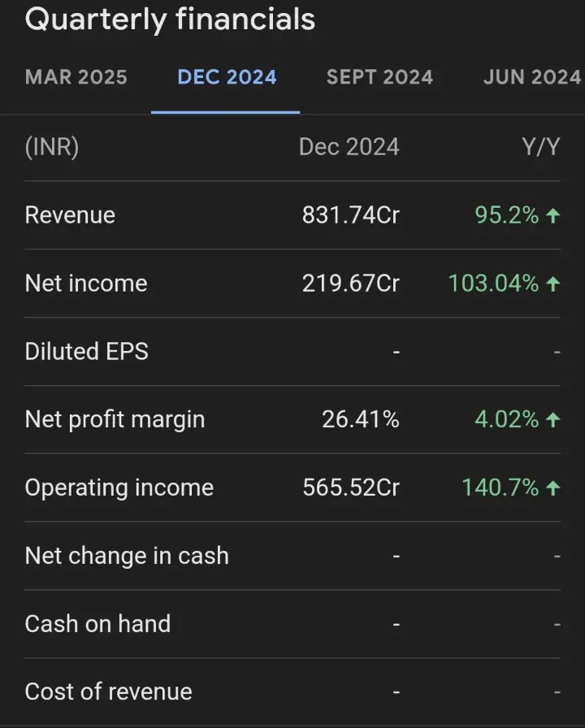The height and width of the screenshot is (728, 585).
Task: Switch to the MAR 2025 tab
Action: 76,77
